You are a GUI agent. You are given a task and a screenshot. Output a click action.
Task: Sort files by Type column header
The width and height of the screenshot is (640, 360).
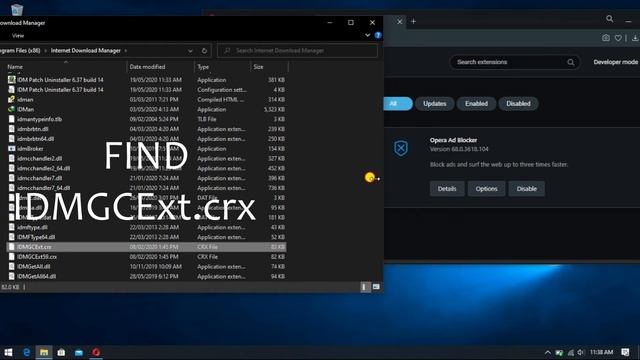click(203, 67)
